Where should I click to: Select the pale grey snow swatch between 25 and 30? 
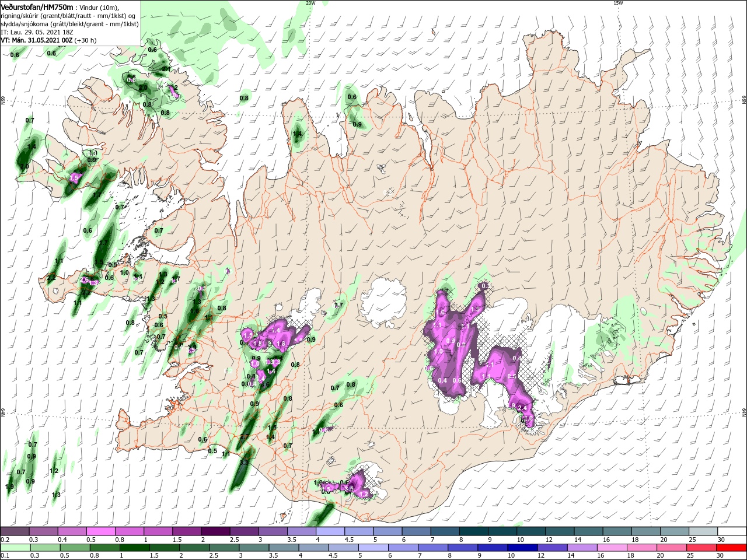[704, 531]
